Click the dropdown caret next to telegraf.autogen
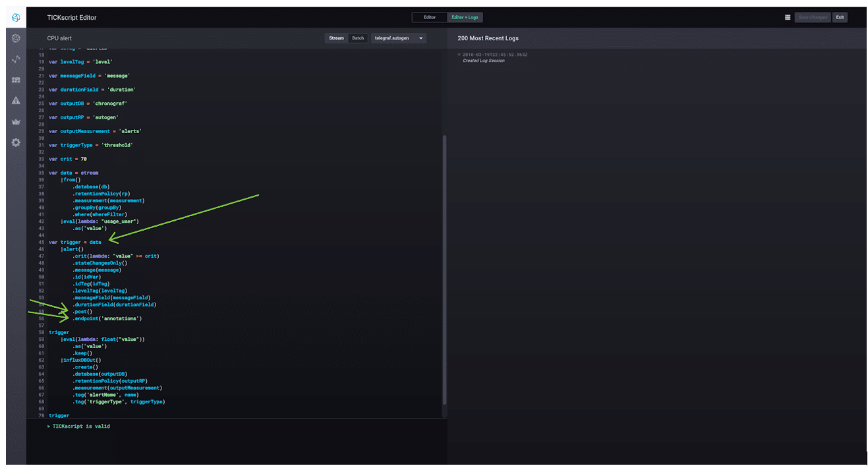The image size is (868, 468). (x=421, y=38)
